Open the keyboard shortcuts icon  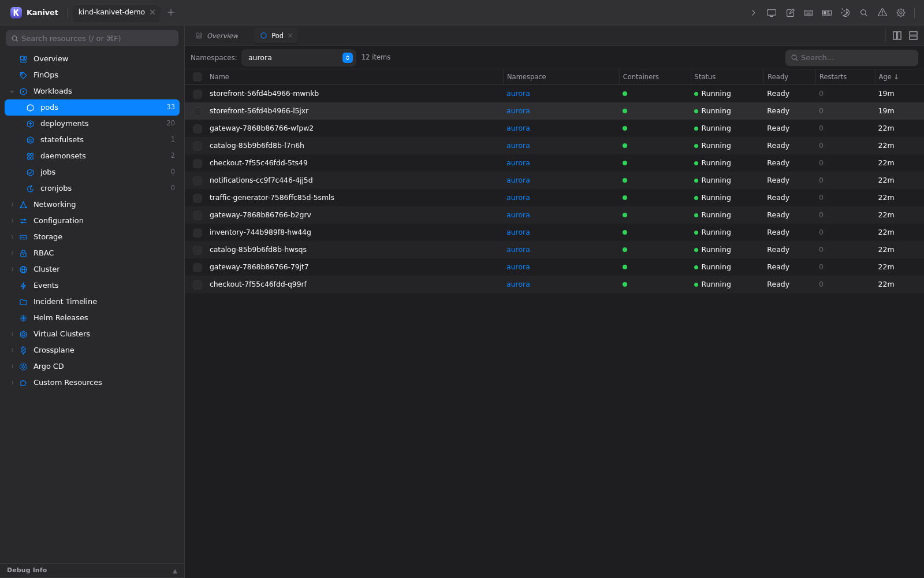coord(808,13)
